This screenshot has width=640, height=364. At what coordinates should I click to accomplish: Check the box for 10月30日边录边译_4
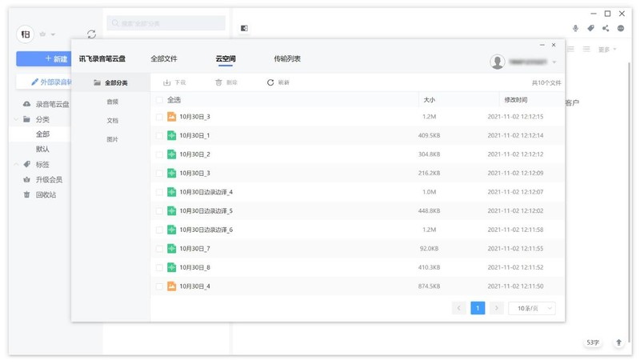(159, 192)
